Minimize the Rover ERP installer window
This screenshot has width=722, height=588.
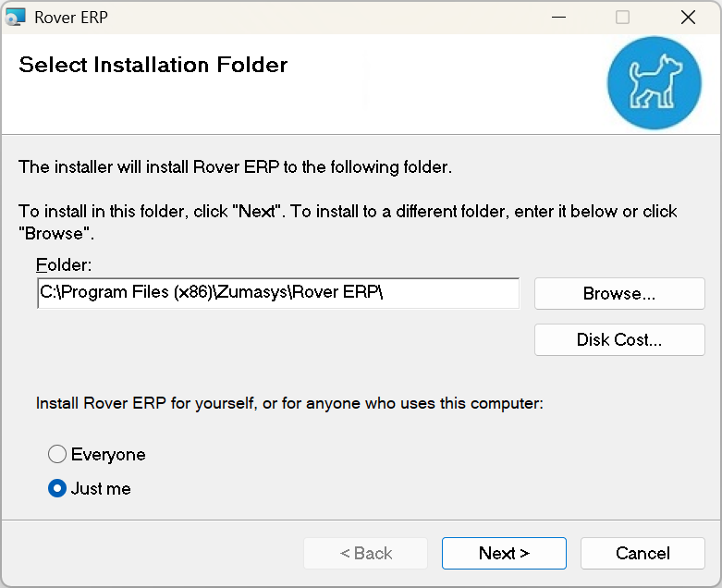tap(558, 18)
